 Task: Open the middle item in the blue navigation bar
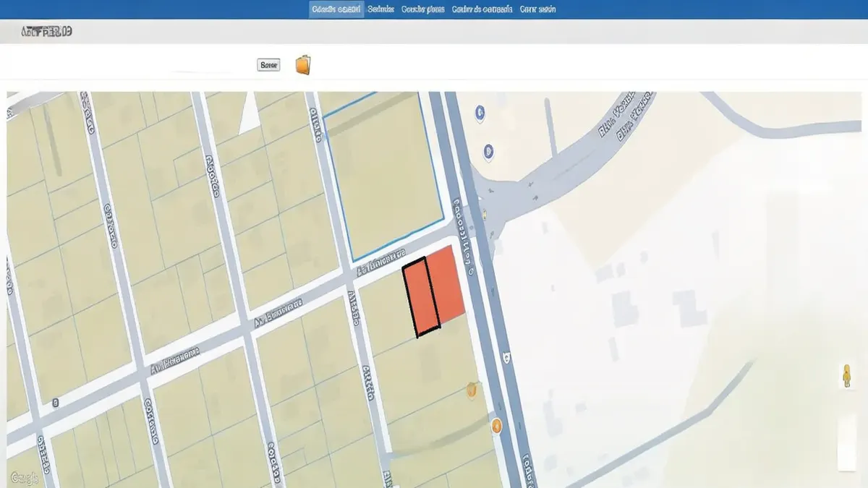click(423, 9)
